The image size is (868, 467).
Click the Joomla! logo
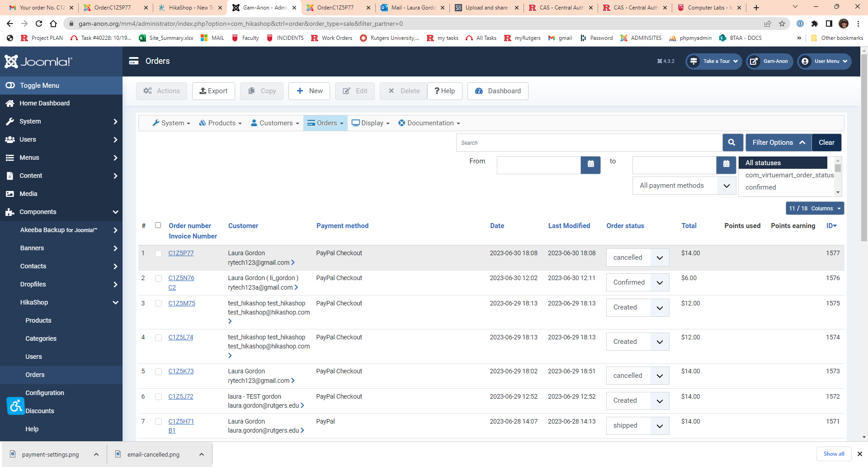pos(38,62)
